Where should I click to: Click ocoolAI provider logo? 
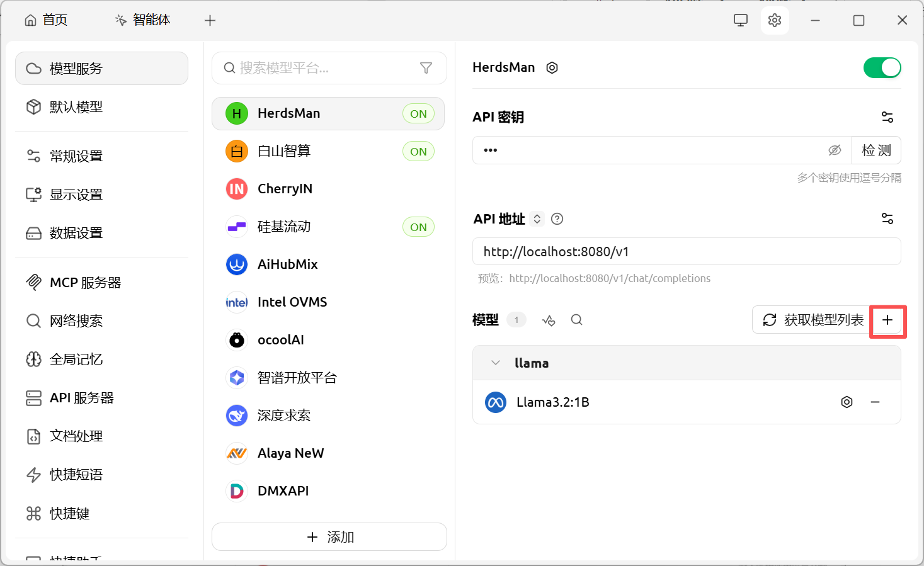237,340
